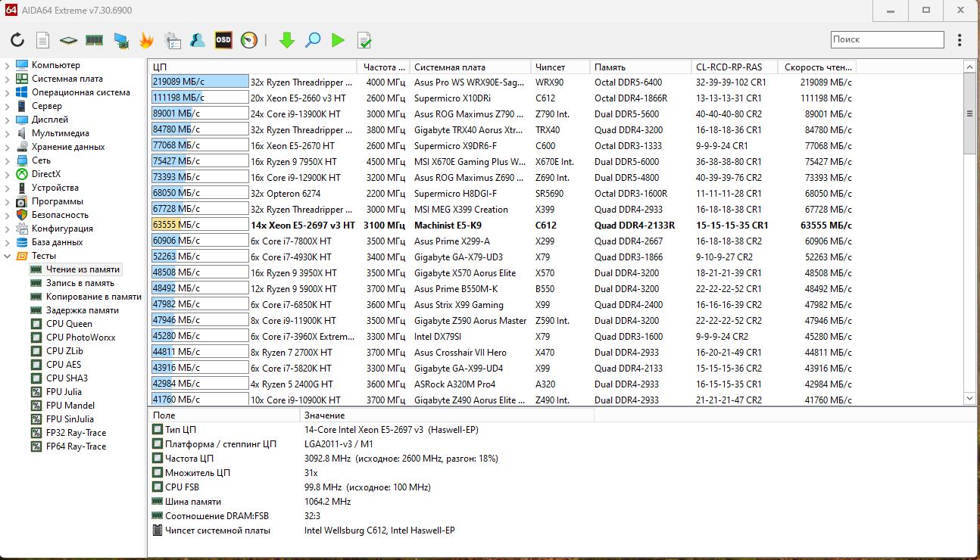Click the results list scrollbar thumb

pos(969,114)
